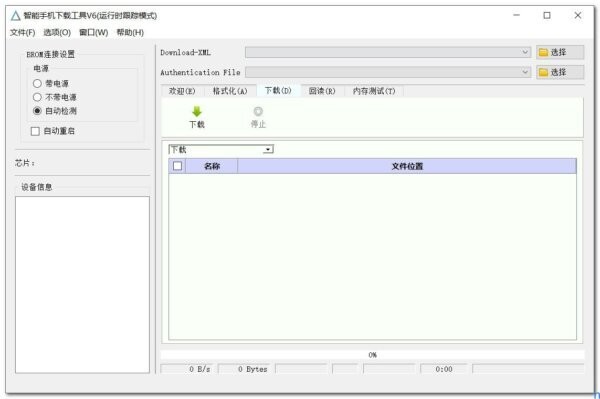
Task: Close the download tool window
Action: (x=578, y=15)
